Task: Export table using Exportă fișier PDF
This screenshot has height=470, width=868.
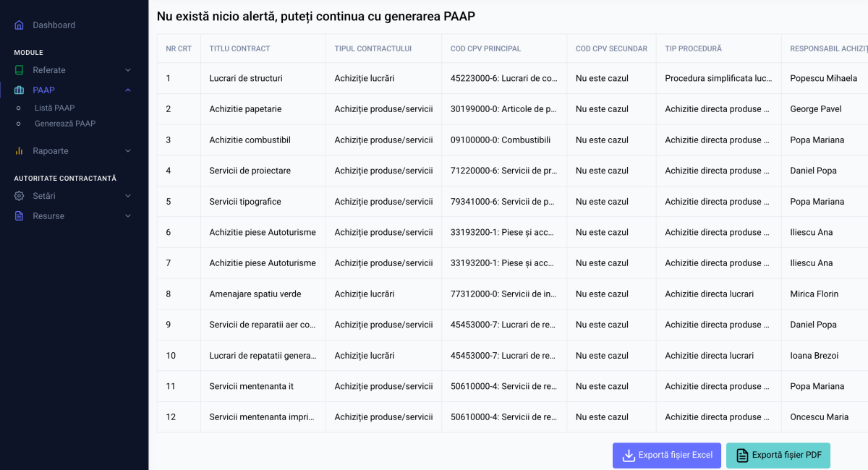Action: point(778,456)
